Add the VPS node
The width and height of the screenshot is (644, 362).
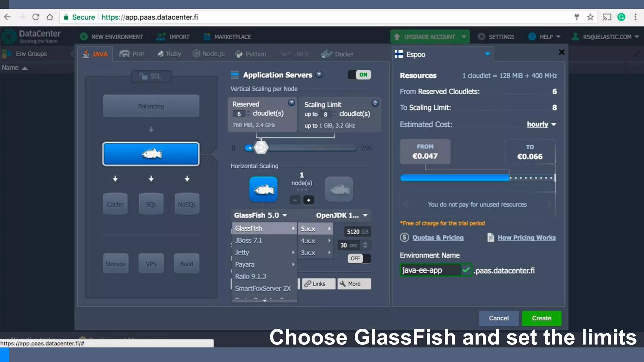point(151,264)
